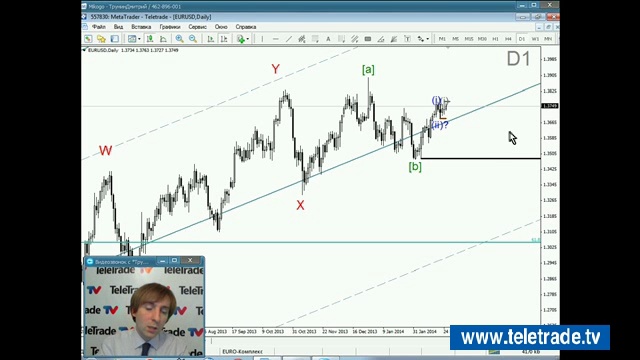Select the red W wave label
The image size is (640, 360).
(105, 151)
